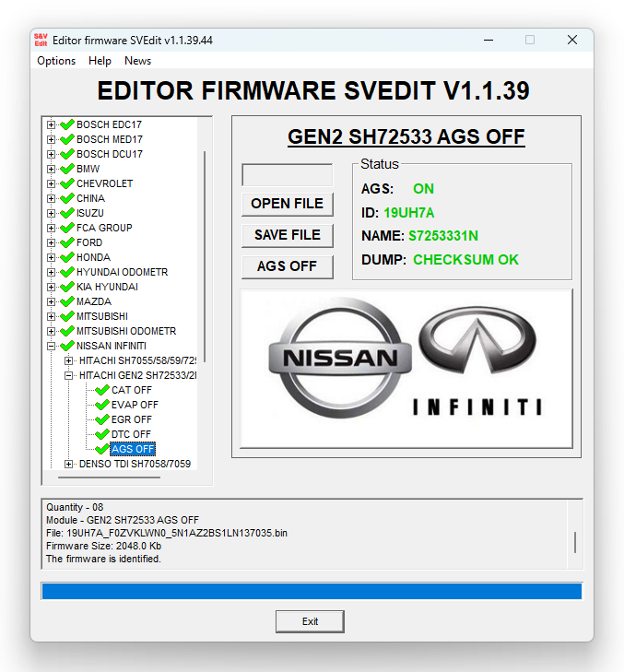Click the green checkmark beside EVAP OFF
Screen dimensions: 624x672
coord(102,405)
